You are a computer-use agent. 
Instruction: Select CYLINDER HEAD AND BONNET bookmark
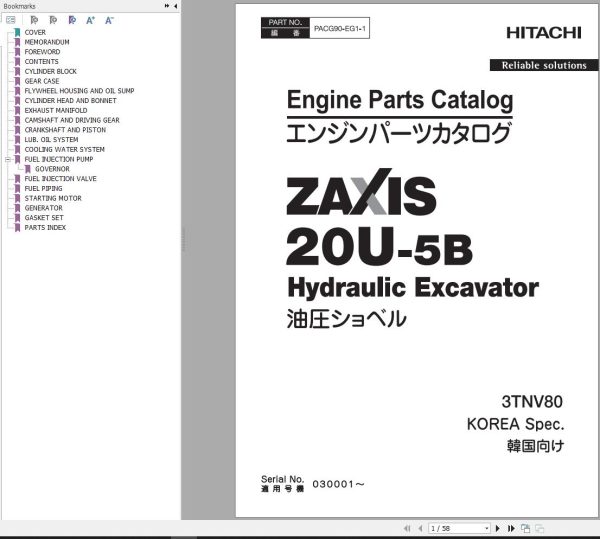point(70,101)
